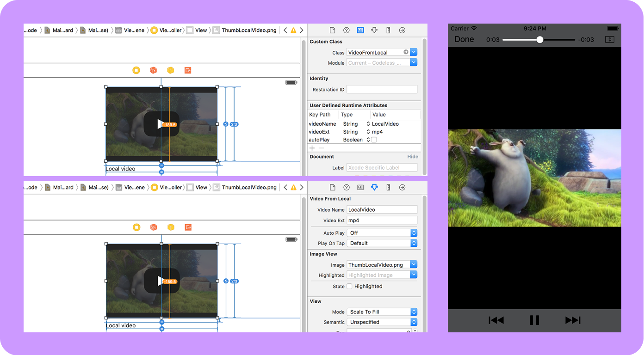Click Vie...oller breadcrumb in Video From Local window
The height and width of the screenshot is (355, 644).
point(166,187)
